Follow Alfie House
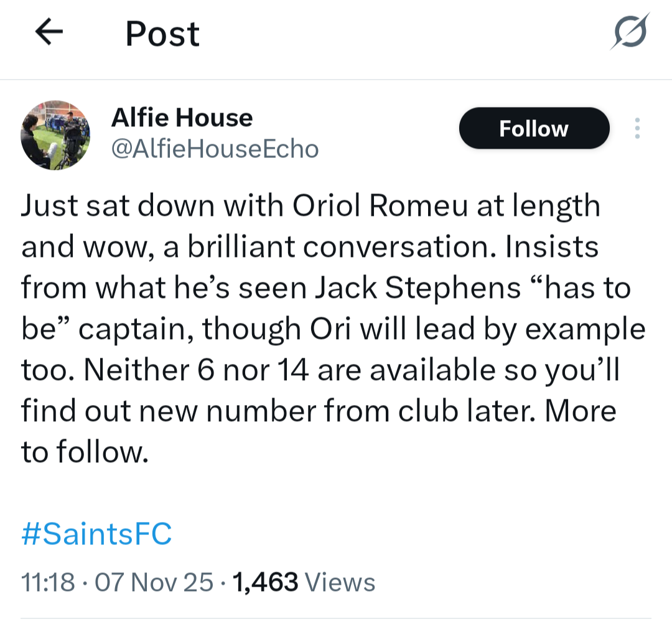The image size is (672, 629). pos(533,128)
